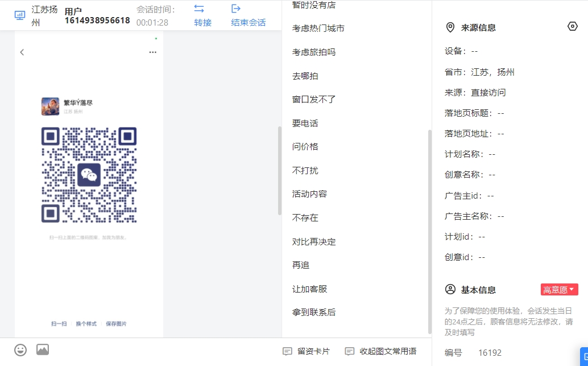Click the 繁华落尽 nickname text

pos(78,102)
